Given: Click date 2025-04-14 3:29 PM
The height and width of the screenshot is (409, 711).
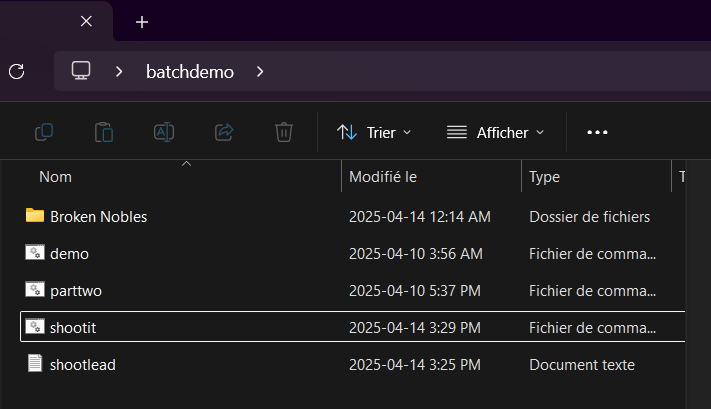Looking at the screenshot, I should (x=415, y=328).
